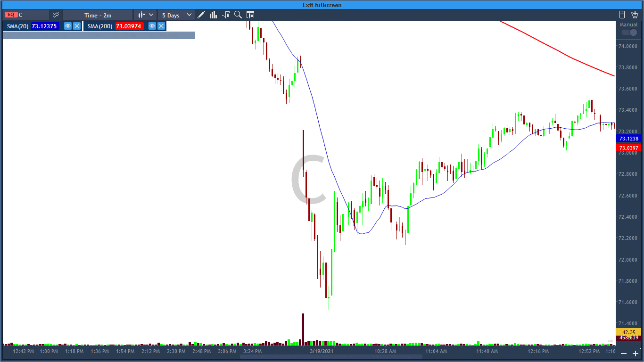Screen dimensions: 644x362
Task: Hide the SMA(20) indicator with eye icon
Action: point(67,26)
